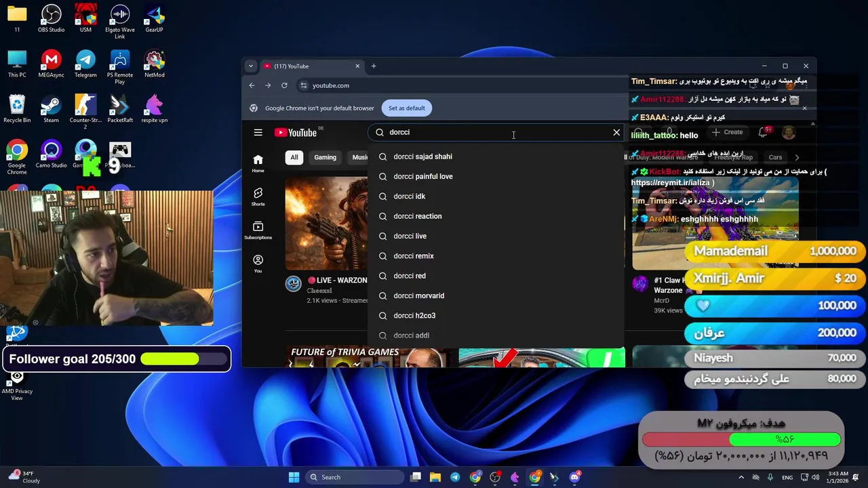Open MEGAsync desktop shortcut

click(51, 64)
